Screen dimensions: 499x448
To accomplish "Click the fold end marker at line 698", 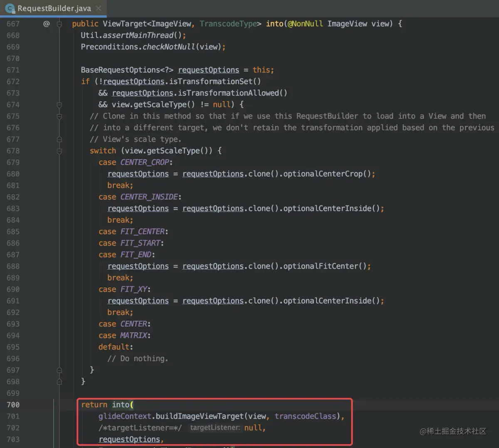I will [59, 382].
